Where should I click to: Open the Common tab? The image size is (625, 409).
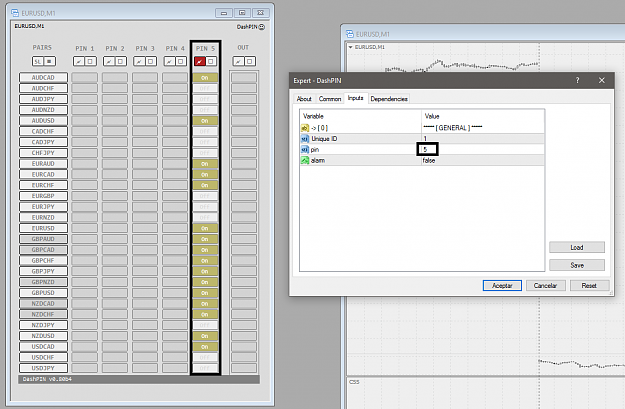point(330,99)
